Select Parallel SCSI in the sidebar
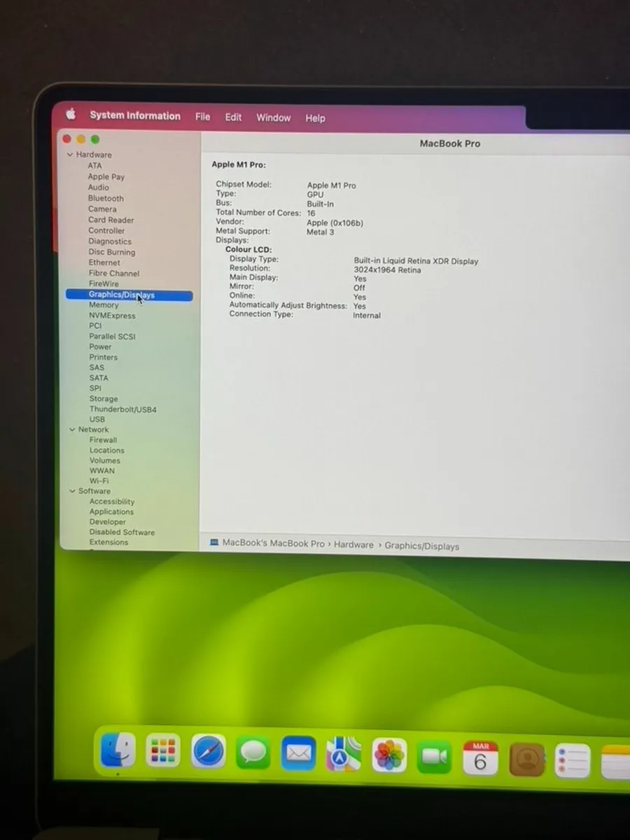630x840 pixels. (x=112, y=336)
